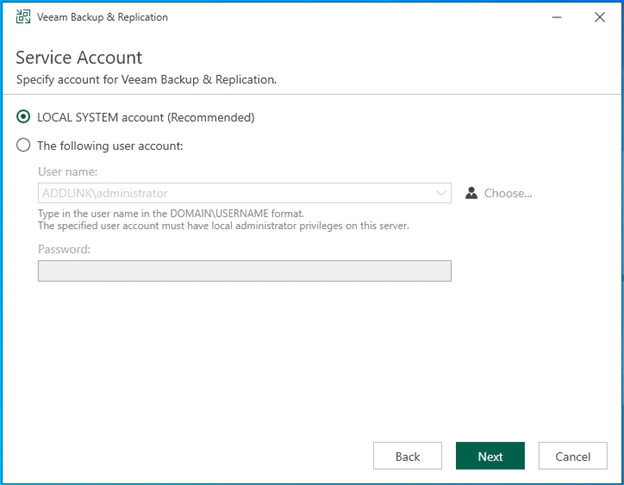Minimize the Veeam installer window

click(x=556, y=17)
